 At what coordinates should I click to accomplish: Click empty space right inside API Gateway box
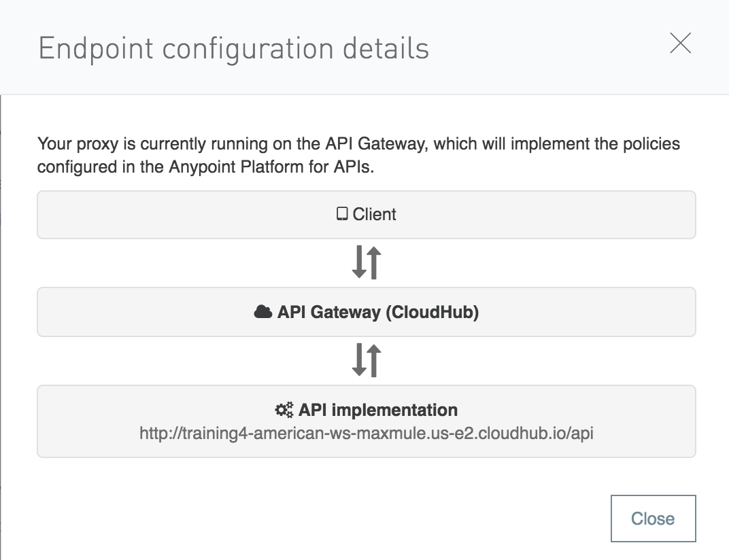(586, 312)
